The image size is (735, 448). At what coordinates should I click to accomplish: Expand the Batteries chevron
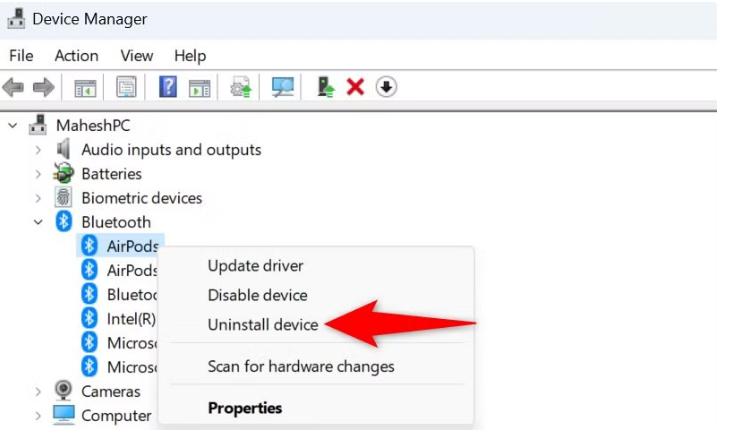tap(38, 174)
